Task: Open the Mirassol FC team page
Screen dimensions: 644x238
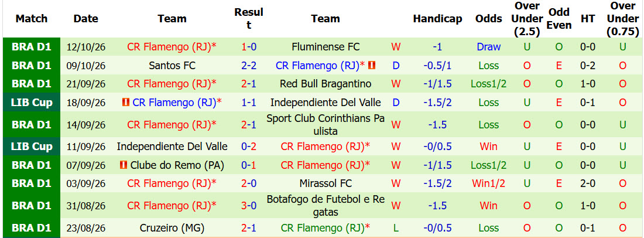Action: point(326,183)
